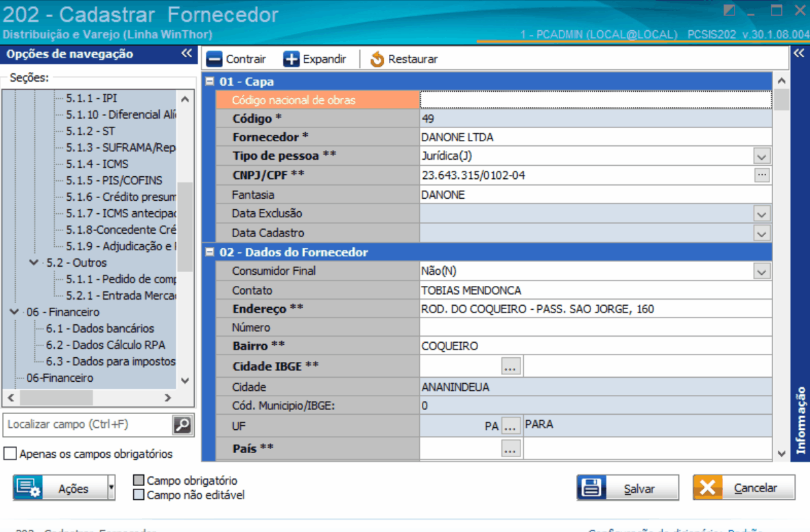Image resolution: width=810 pixels, height=532 pixels.
Task: Select 06-Financeiro tree item
Action: [x=60, y=378]
